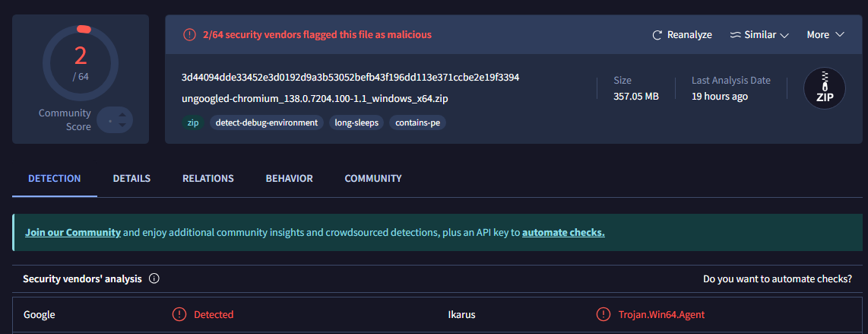Click the Similar search wave icon
The height and width of the screenshot is (334, 868).
(735, 35)
